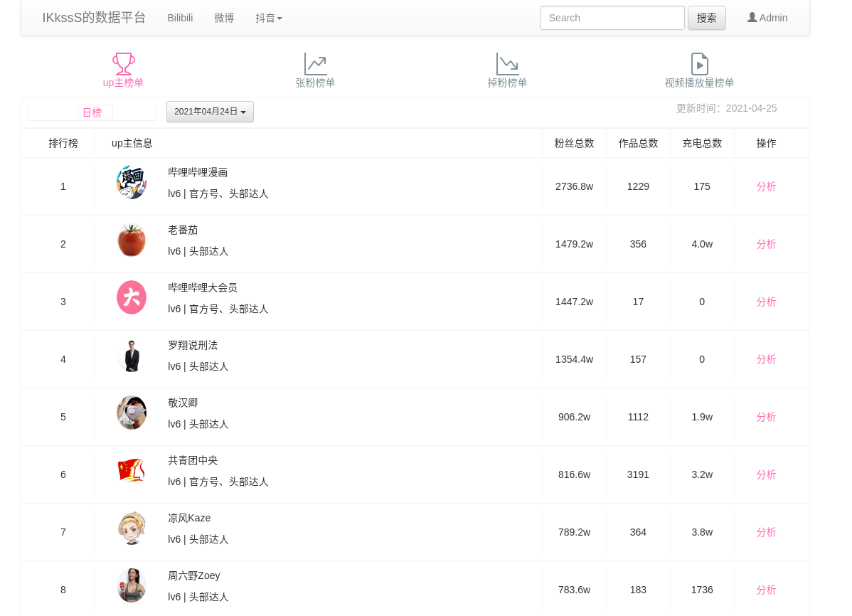The height and width of the screenshot is (616, 852).
Task: Click the fan count 906.2w
Action: click(x=575, y=417)
